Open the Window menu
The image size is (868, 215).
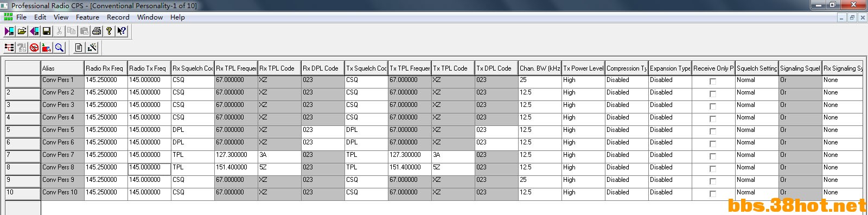click(150, 17)
